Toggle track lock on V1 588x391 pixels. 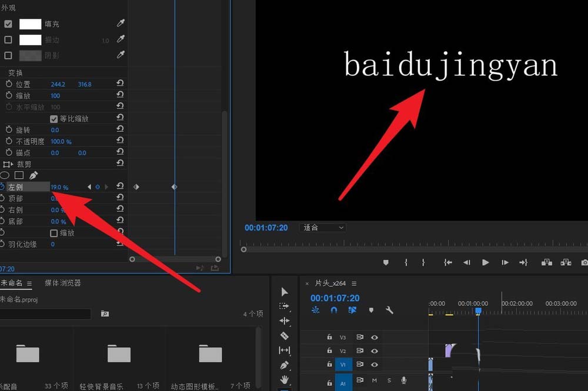[329, 364]
